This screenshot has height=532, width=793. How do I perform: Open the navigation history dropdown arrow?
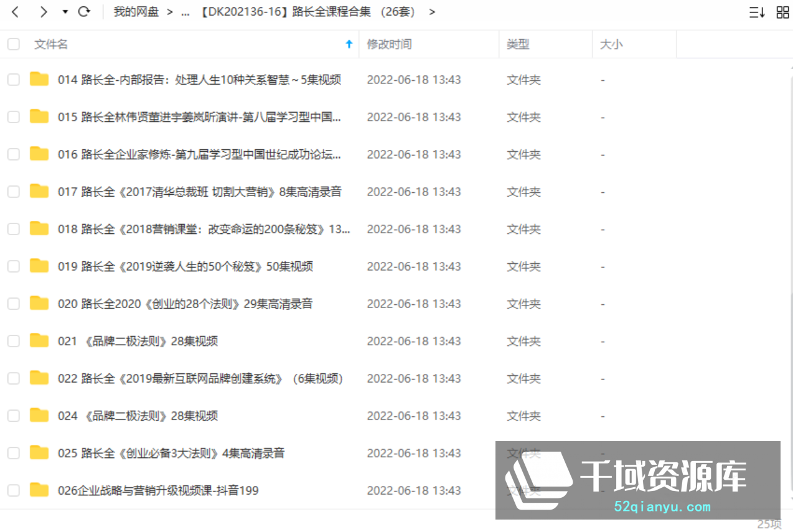click(65, 12)
